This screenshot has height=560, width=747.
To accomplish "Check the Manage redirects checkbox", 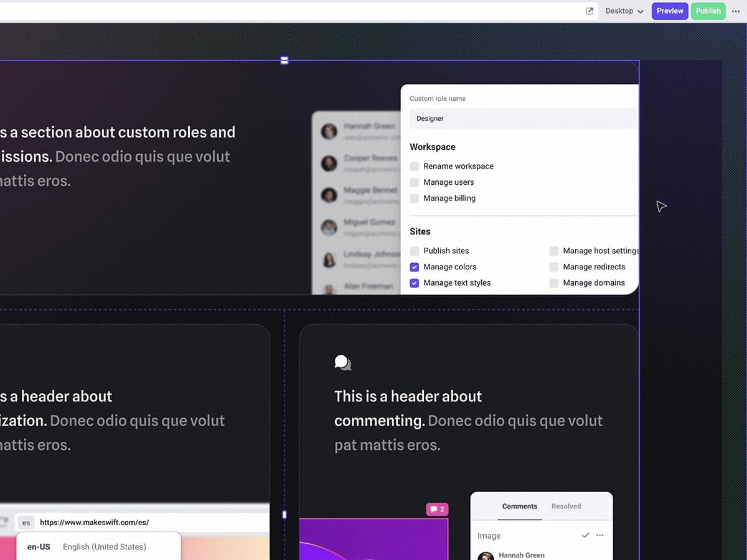I will coord(554,267).
